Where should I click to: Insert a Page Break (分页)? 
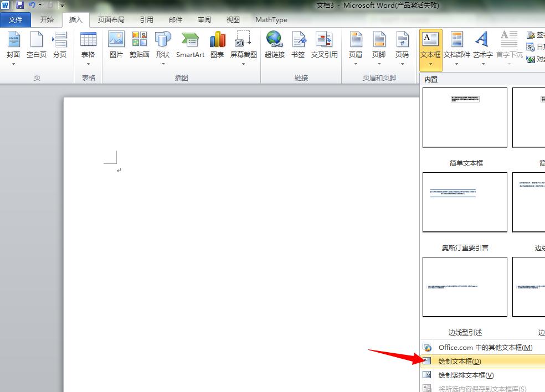point(59,39)
